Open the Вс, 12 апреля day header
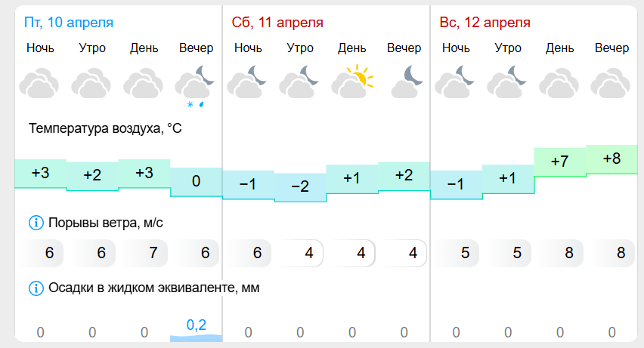 coord(485,23)
